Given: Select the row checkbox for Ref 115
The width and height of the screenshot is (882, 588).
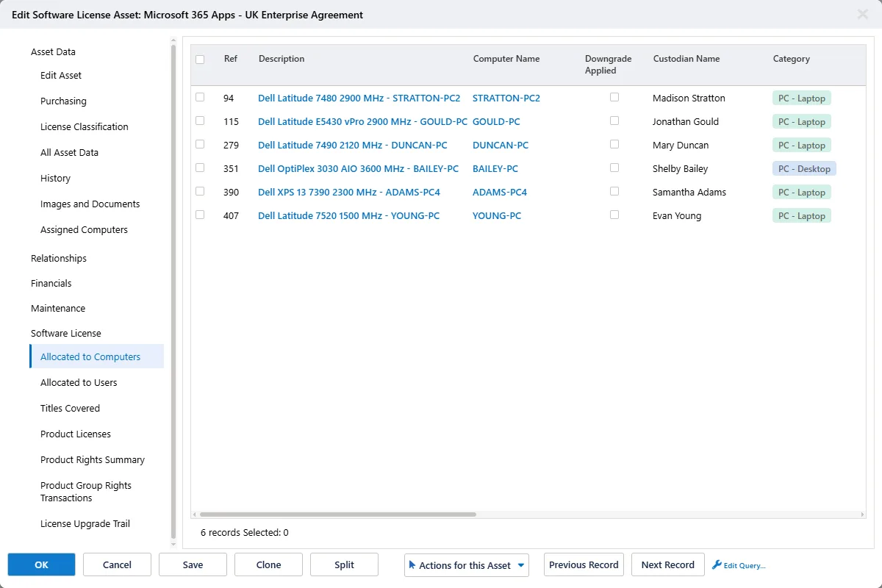Looking at the screenshot, I should click(x=200, y=121).
